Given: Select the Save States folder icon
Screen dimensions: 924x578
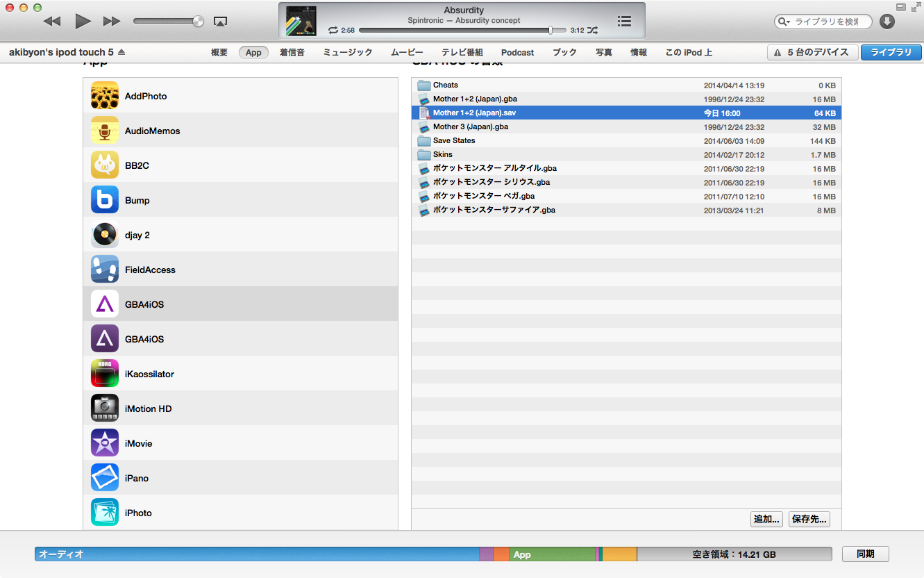Looking at the screenshot, I should point(424,141).
